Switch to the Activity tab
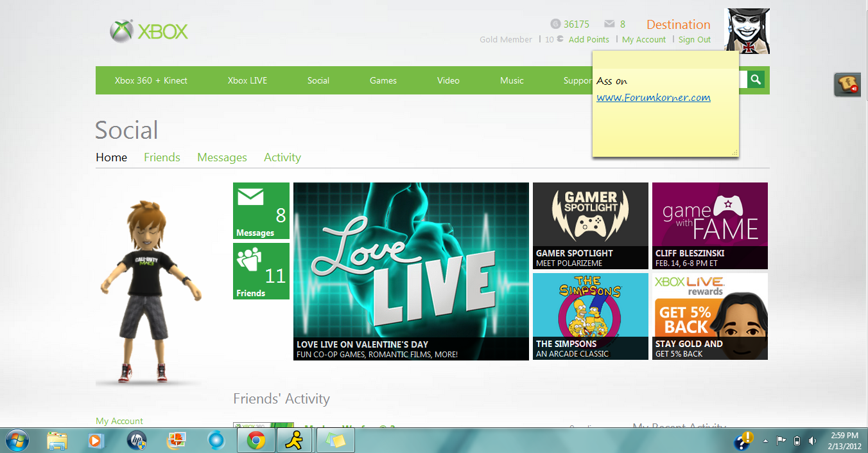 click(x=282, y=157)
